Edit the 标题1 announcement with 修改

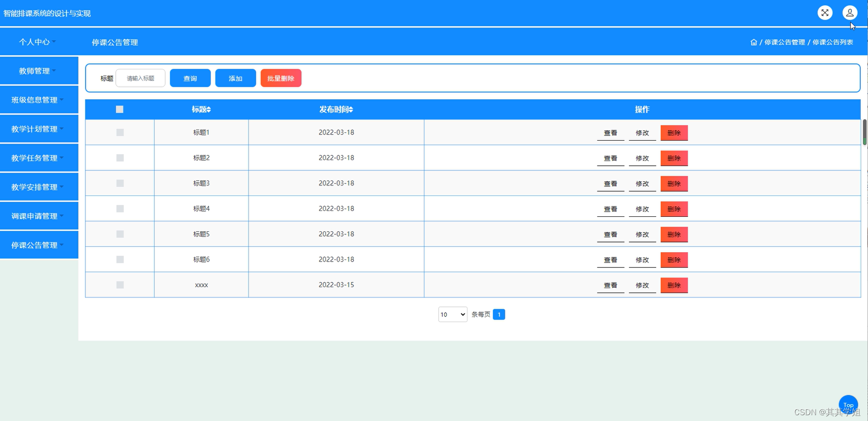click(x=643, y=133)
